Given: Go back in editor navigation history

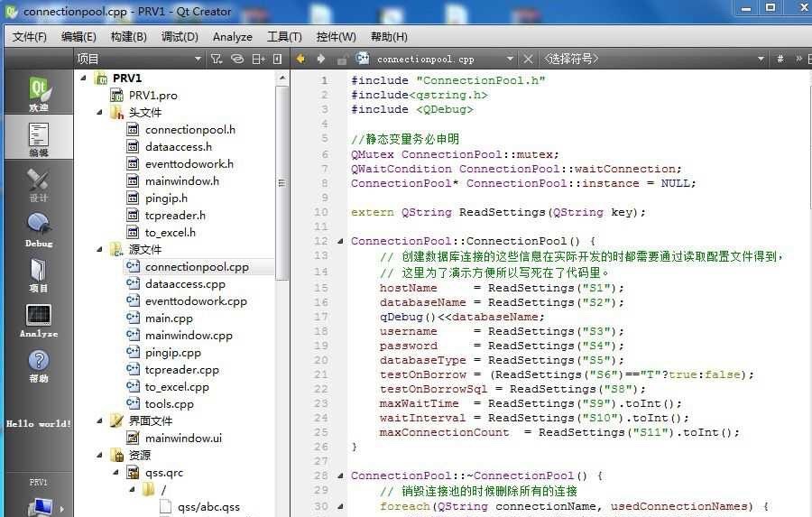Looking at the screenshot, I should point(300,59).
